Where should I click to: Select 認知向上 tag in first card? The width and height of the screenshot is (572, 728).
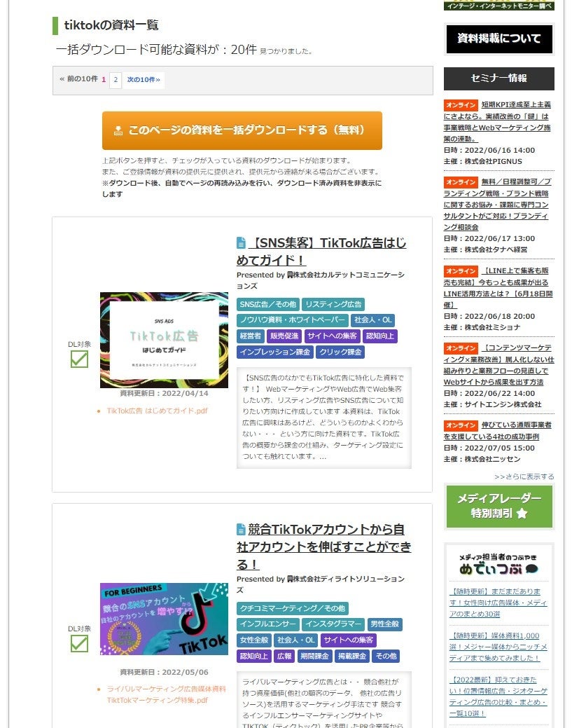click(x=380, y=336)
